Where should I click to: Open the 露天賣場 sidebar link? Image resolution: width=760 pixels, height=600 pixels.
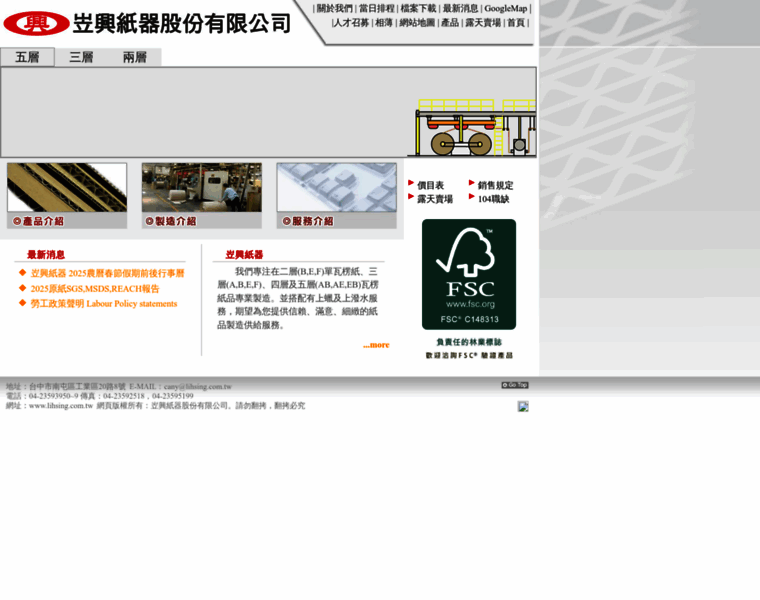[435, 199]
